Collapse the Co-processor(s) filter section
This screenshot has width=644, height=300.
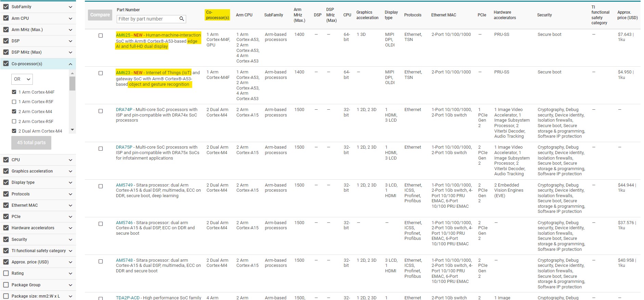click(70, 64)
